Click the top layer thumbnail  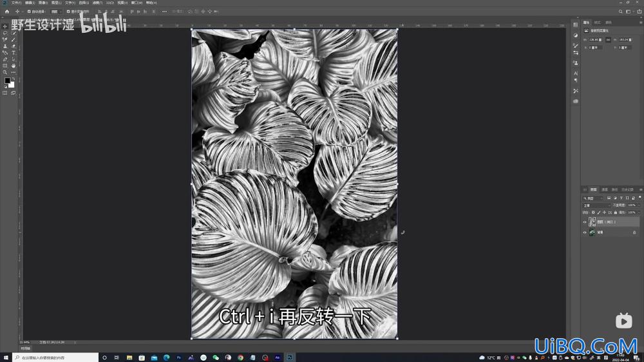[x=592, y=222]
